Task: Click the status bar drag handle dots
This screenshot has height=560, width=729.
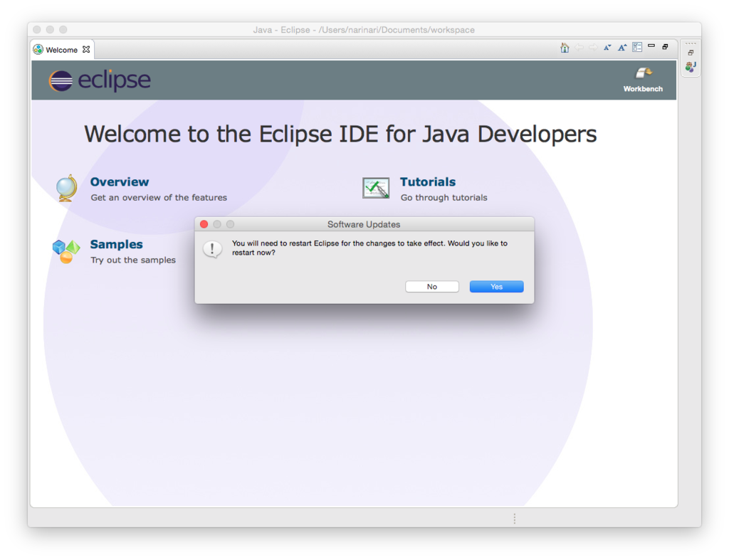Action: tap(514, 519)
